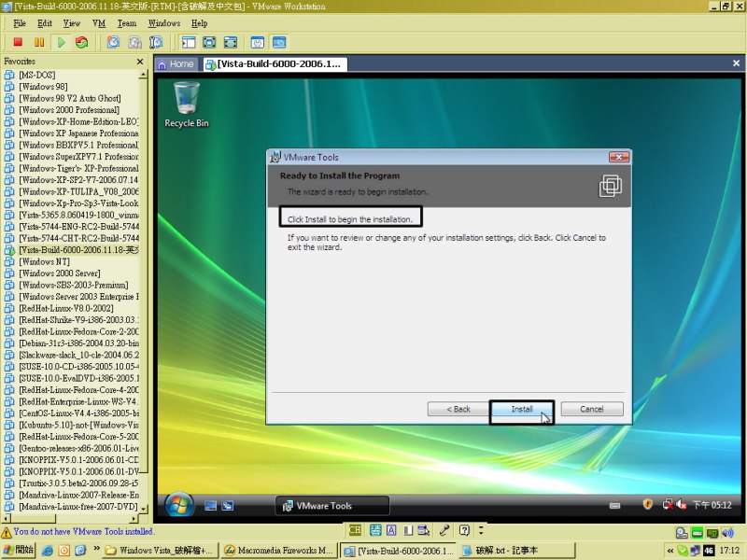Click the disconnected network icon in Vista tray
Screen dimensions: 747x560
[x=668, y=504]
